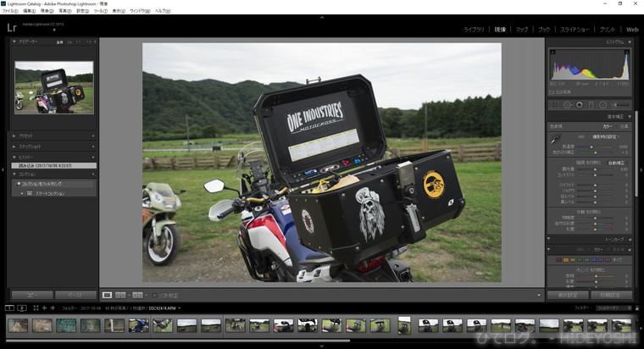
Task: Go back to previous photo arrow
Action: (x=44, y=308)
